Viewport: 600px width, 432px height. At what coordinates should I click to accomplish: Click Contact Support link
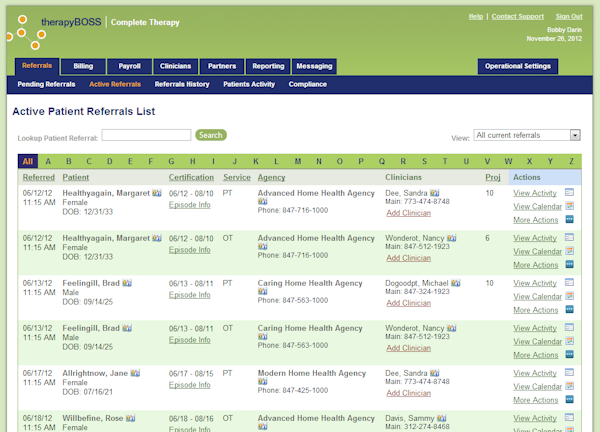tap(517, 16)
